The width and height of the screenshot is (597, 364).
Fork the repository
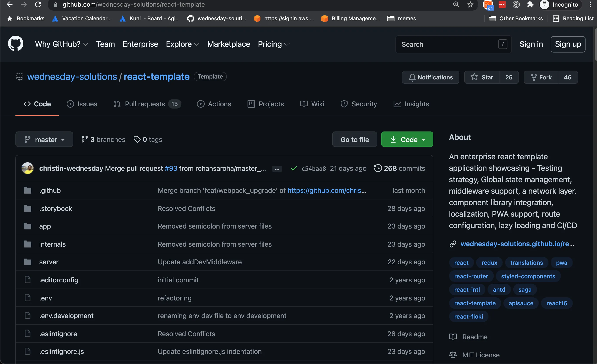tap(541, 77)
